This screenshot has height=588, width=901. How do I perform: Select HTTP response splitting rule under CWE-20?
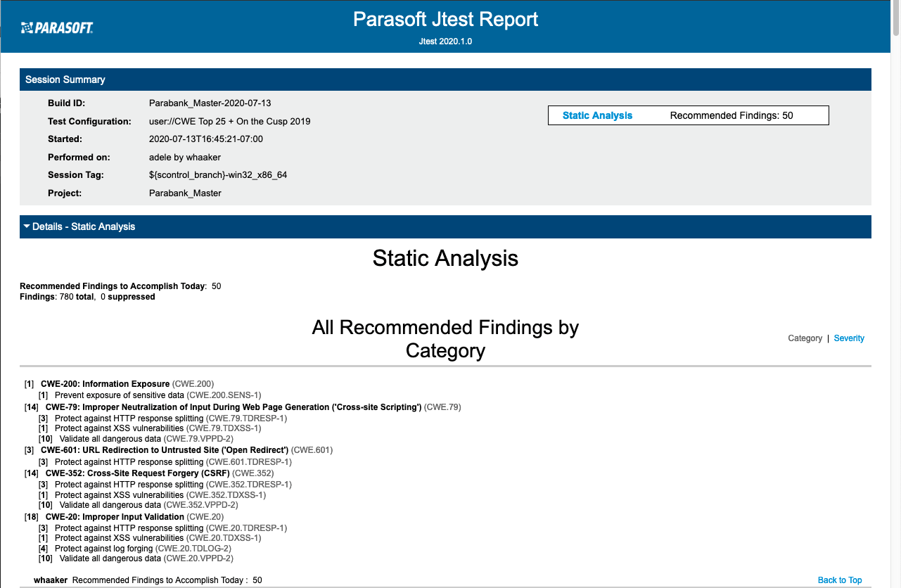pyautogui.click(x=129, y=528)
